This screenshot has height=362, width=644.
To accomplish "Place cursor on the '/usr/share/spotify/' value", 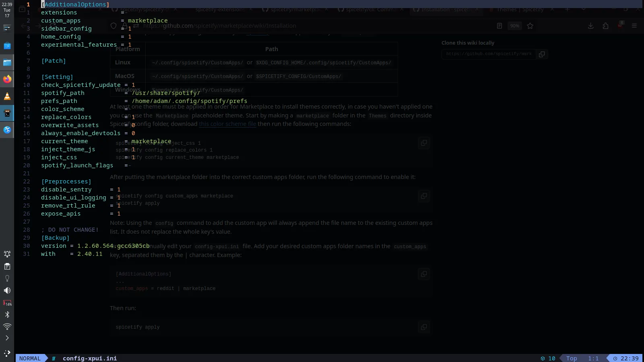I will pyautogui.click(x=166, y=93).
